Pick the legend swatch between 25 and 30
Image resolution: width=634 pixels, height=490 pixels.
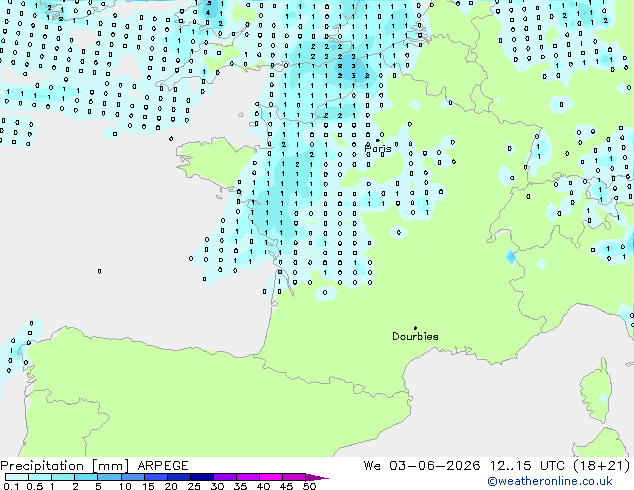[x=201, y=477]
